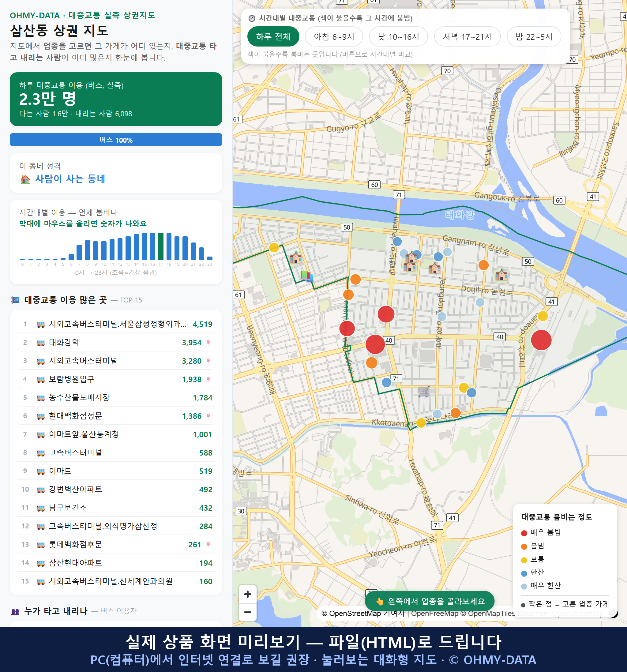Click yellow marker on Kkotdaenari-ro label
The image size is (627, 672).
tap(421, 423)
